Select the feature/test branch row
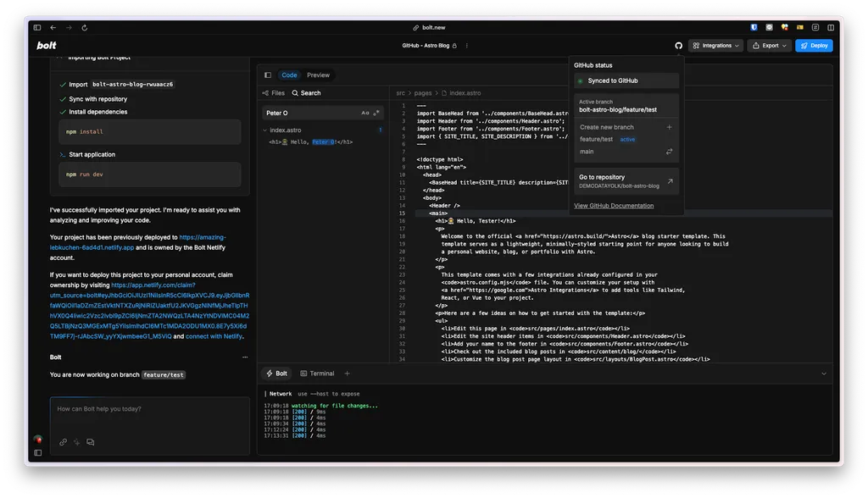Screen dimensions: 868x498 pyautogui.click(x=626, y=140)
